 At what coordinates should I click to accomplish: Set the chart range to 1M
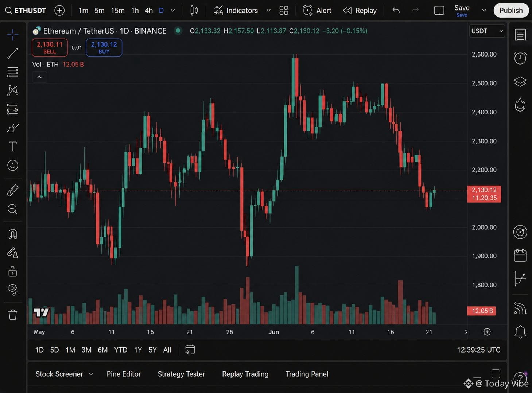pyautogui.click(x=70, y=350)
